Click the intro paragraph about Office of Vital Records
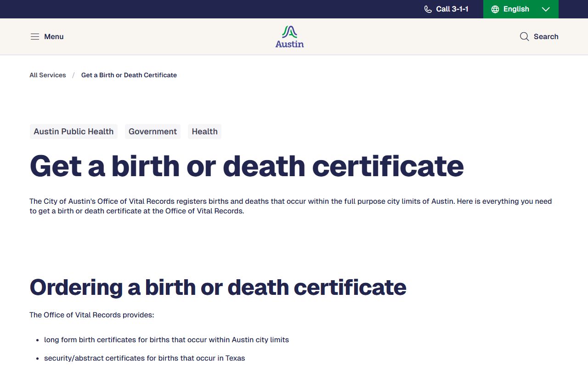 pos(291,206)
